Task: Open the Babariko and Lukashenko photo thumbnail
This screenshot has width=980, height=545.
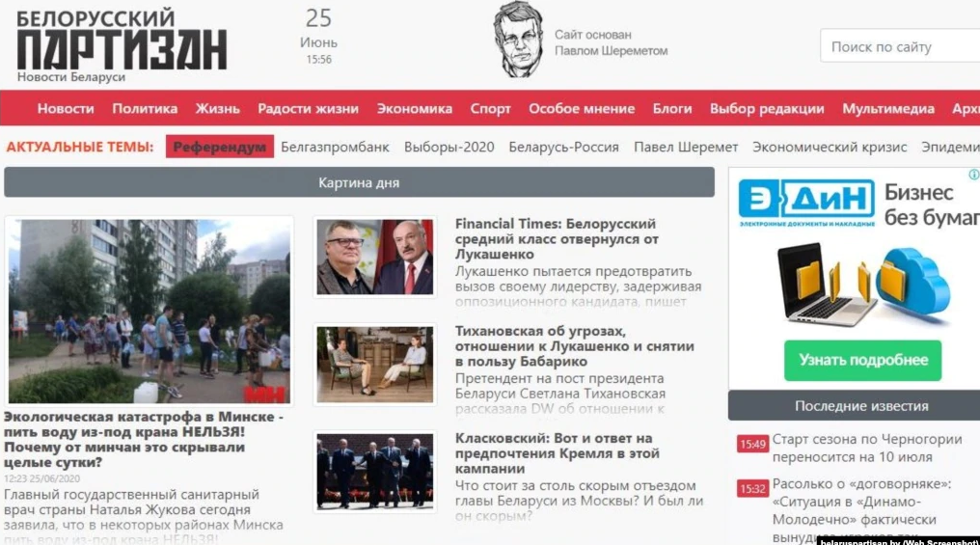Action: click(x=374, y=257)
